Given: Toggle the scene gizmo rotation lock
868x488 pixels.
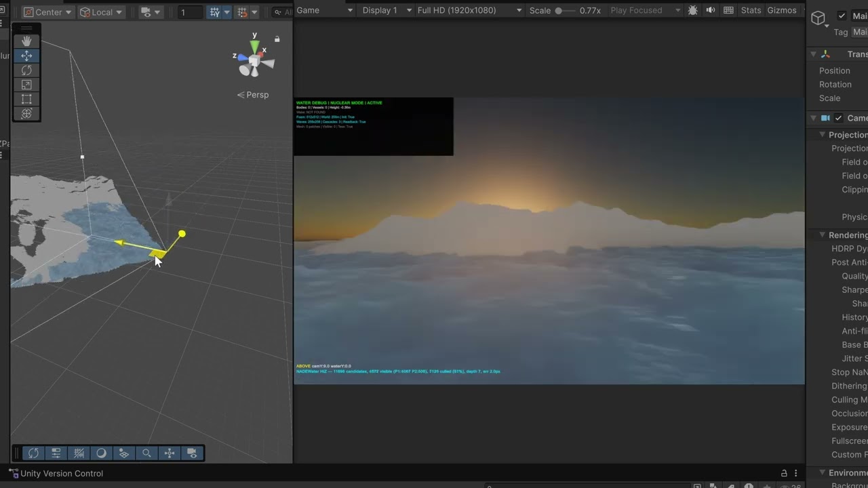Looking at the screenshot, I should click(x=277, y=39).
